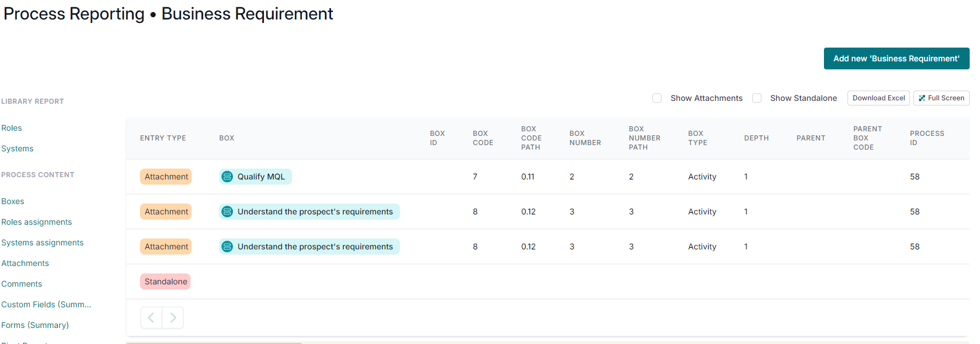Image resolution: width=980 pixels, height=344 pixels.
Task: Enable the Show Attachments checkbox
Action: point(657,98)
